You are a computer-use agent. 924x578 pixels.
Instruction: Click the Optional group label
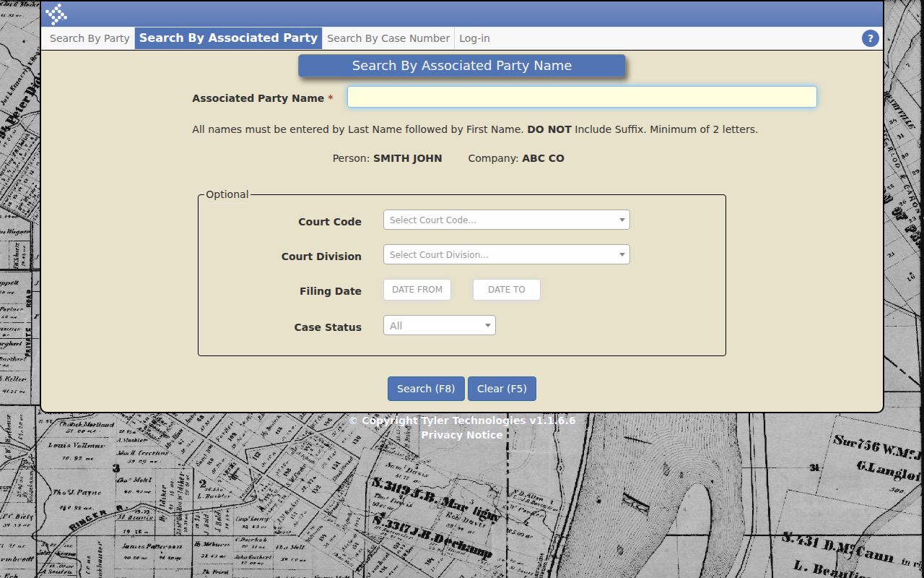pyautogui.click(x=227, y=194)
